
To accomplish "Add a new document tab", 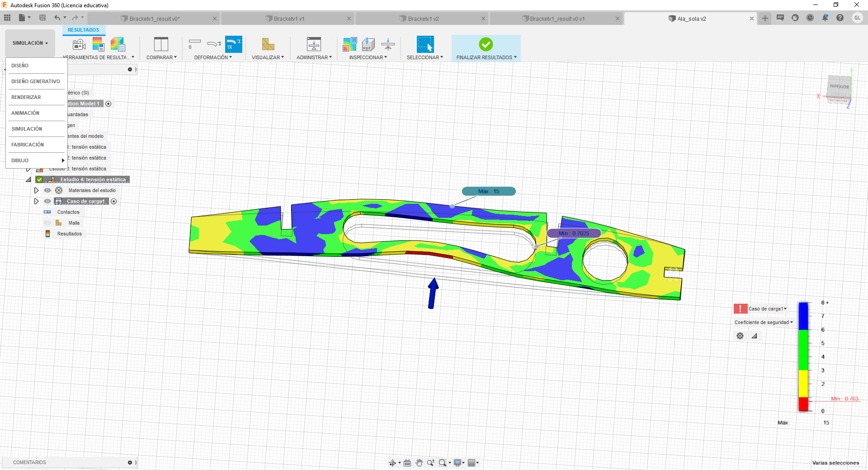I will pyautogui.click(x=765, y=18).
